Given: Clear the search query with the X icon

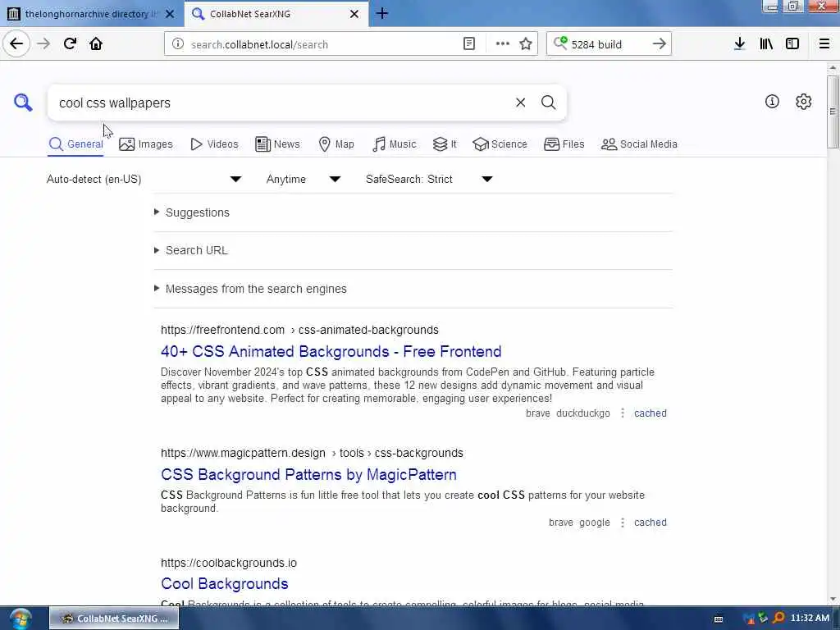Looking at the screenshot, I should (520, 103).
